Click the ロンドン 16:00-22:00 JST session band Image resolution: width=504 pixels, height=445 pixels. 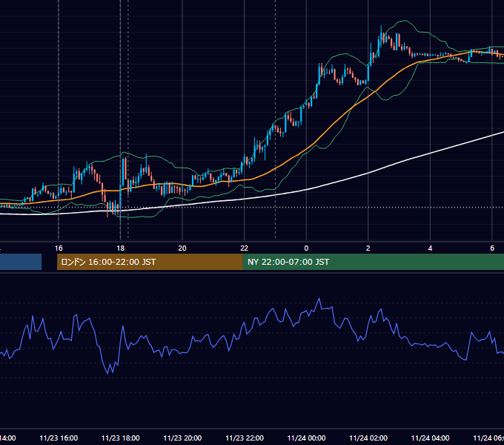pos(150,262)
